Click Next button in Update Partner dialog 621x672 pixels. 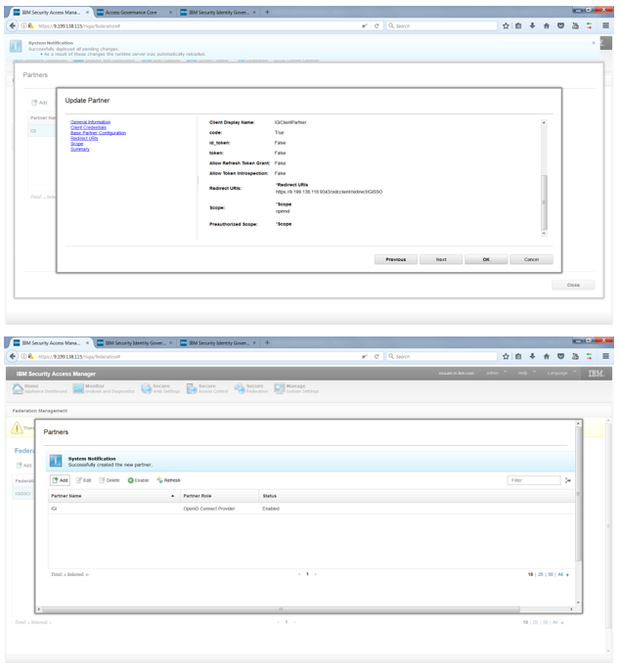tap(441, 259)
